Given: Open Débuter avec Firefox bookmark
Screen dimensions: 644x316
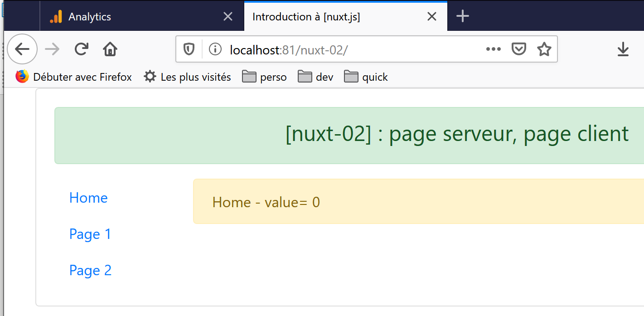Looking at the screenshot, I should pyautogui.click(x=74, y=77).
